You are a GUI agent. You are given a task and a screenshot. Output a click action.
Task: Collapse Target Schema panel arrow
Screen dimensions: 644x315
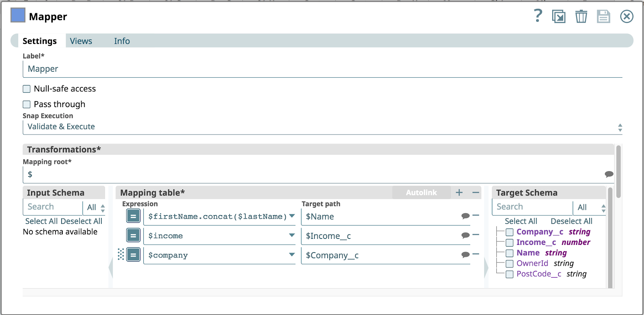tap(486, 267)
